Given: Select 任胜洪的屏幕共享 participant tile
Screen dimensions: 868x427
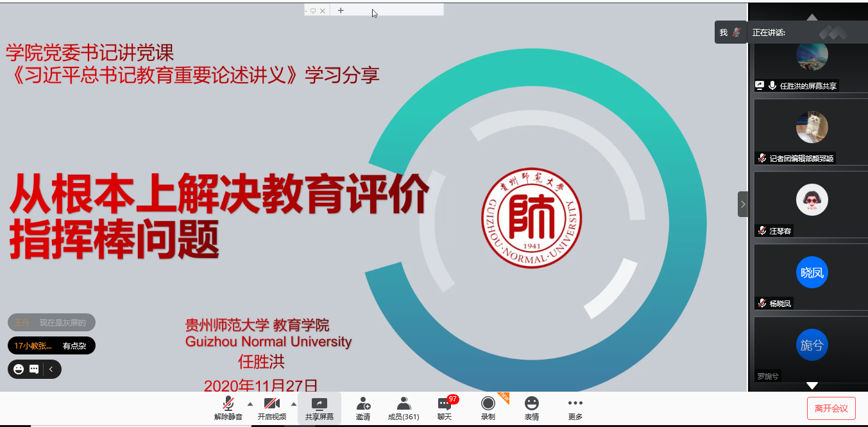Looking at the screenshot, I should [812, 64].
